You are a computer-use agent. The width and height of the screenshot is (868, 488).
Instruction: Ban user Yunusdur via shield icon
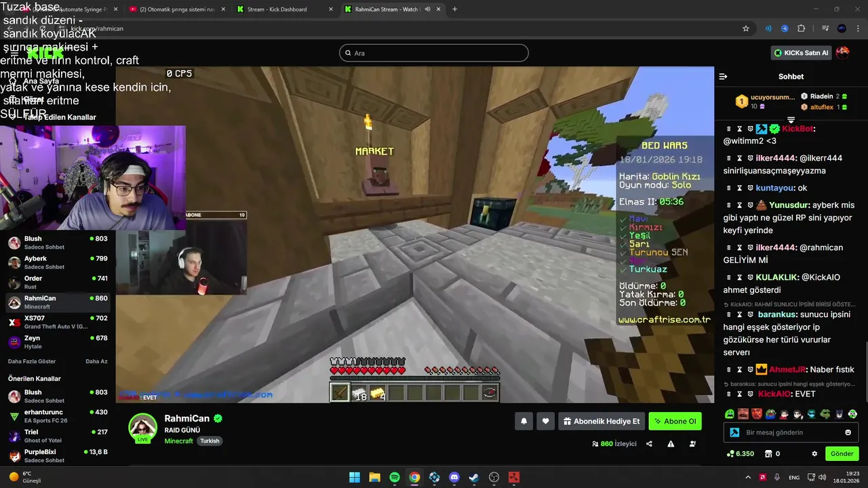(x=751, y=205)
